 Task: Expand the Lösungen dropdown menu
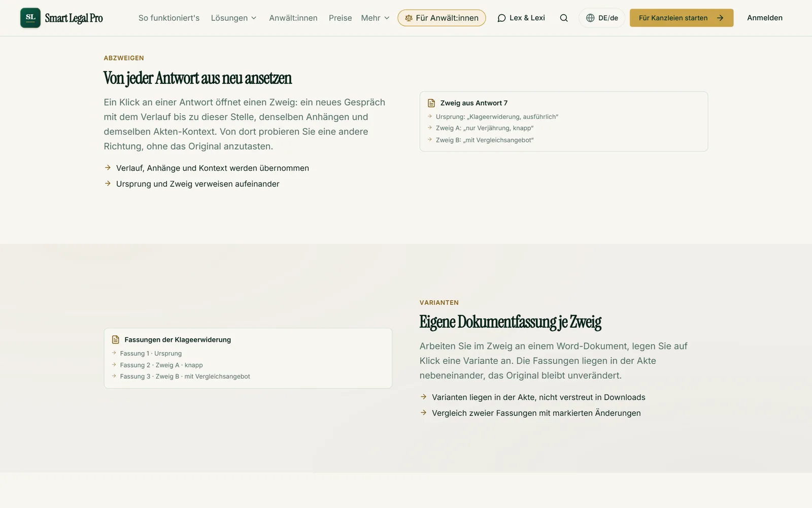tap(234, 18)
